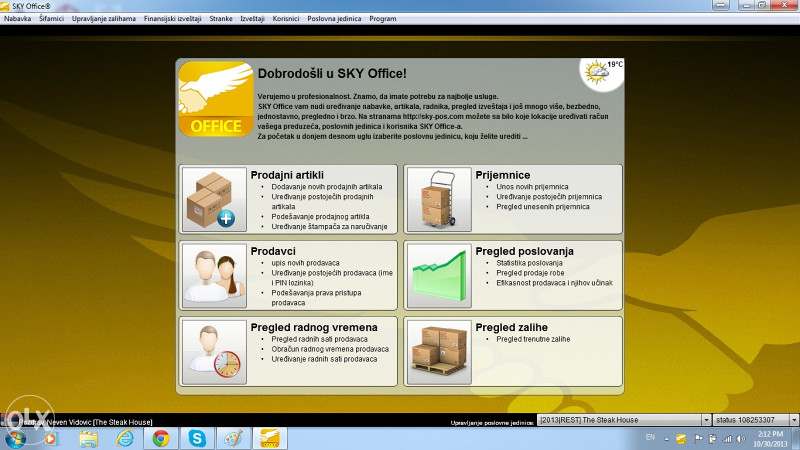Screen dimensions: 800x450
Task: Open the Upravljanje zalihama menu
Action: (104, 19)
